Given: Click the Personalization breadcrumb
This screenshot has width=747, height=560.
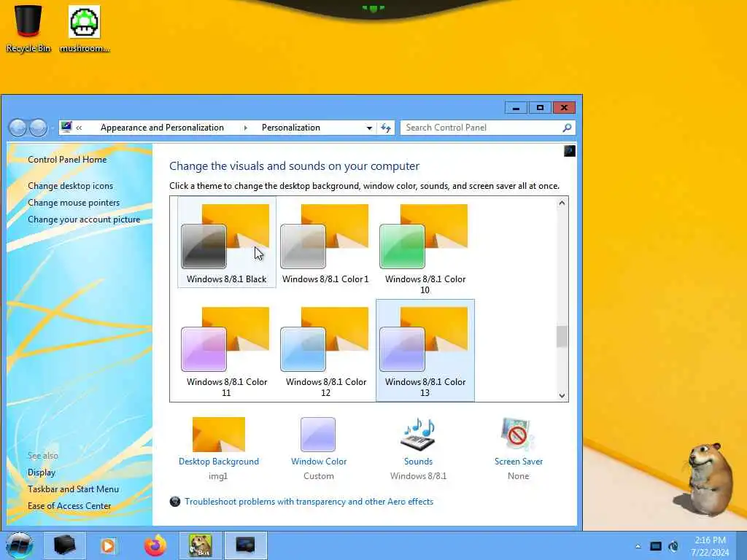Looking at the screenshot, I should [x=290, y=128].
